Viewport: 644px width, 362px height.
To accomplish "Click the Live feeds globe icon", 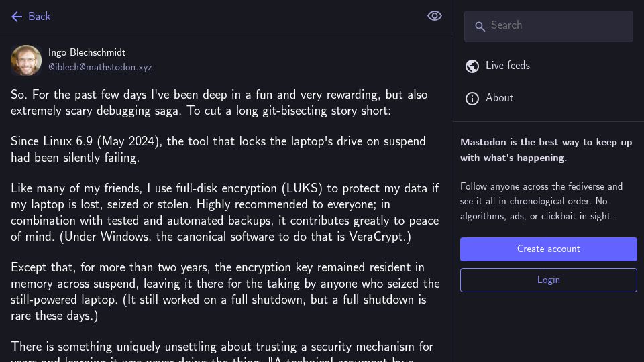I will click(472, 66).
